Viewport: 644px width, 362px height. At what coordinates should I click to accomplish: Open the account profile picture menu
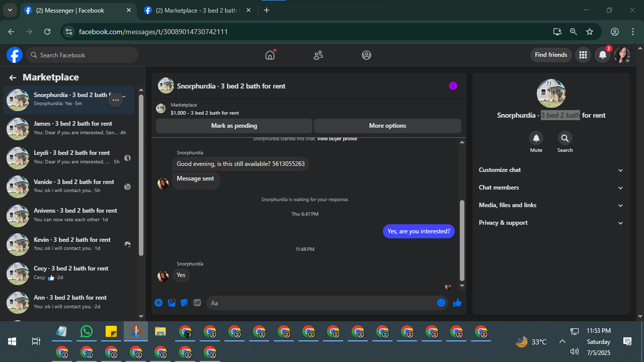point(622,55)
